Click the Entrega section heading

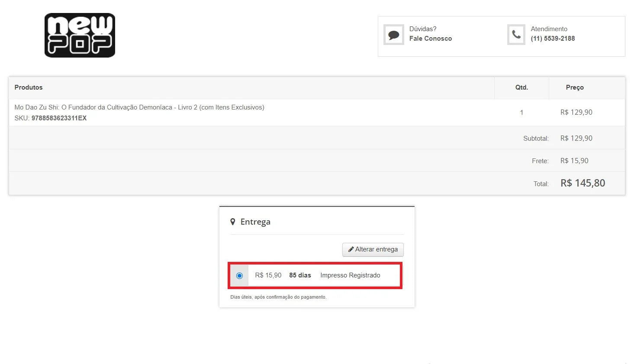(255, 222)
